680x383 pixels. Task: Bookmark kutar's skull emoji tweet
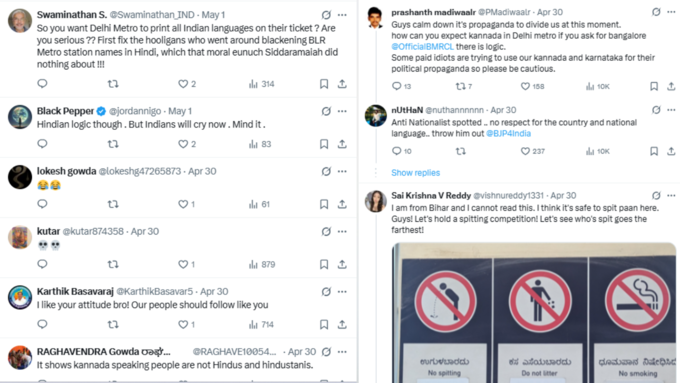pos(324,264)
